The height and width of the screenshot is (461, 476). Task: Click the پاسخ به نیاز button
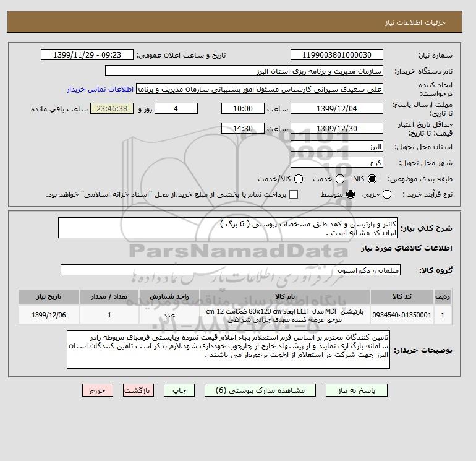click(357, 390)
